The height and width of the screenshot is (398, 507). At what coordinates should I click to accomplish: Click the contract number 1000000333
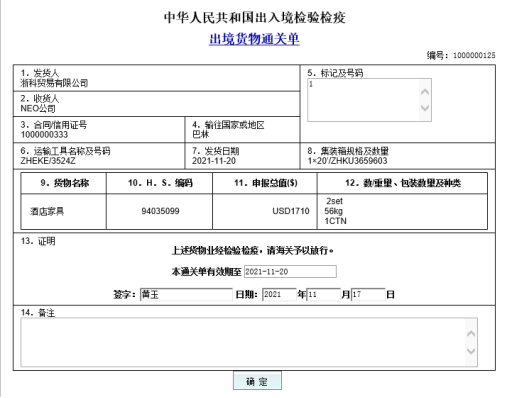click(44, 135)
